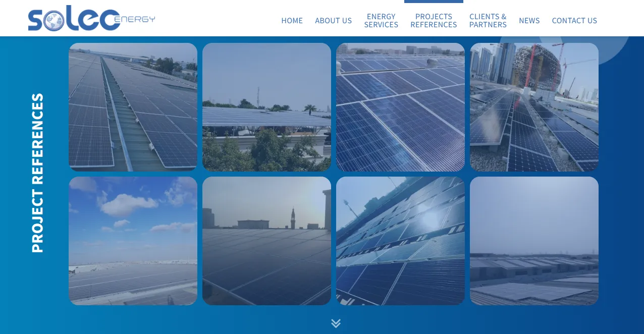The image size is (644, 334).
Task: Open CLIENTS & PARTNERS page
Action: pyautogui.click(x=488, y=21)
